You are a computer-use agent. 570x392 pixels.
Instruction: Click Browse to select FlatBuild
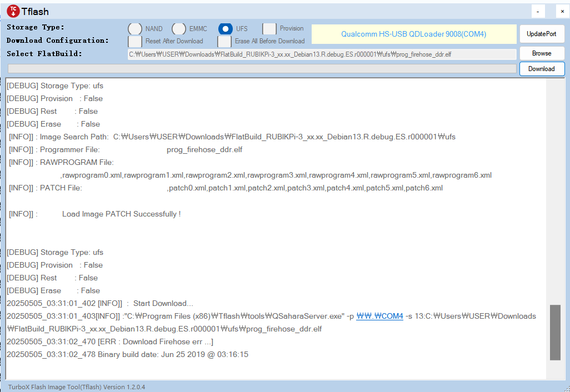(542, 53)
